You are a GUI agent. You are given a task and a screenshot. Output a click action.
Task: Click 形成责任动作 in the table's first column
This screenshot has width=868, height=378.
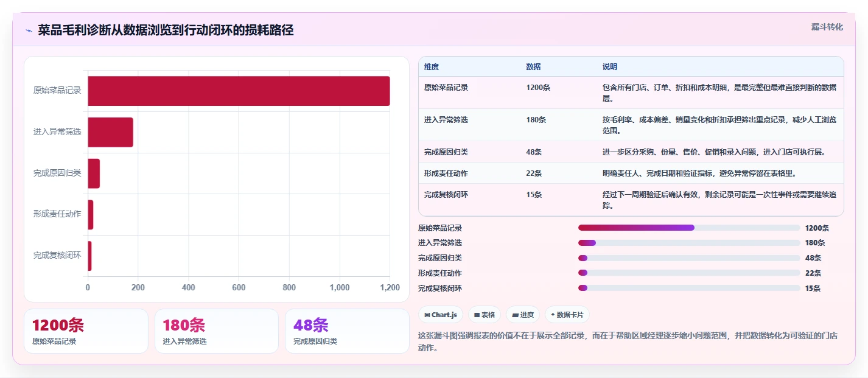coord(446,173)
